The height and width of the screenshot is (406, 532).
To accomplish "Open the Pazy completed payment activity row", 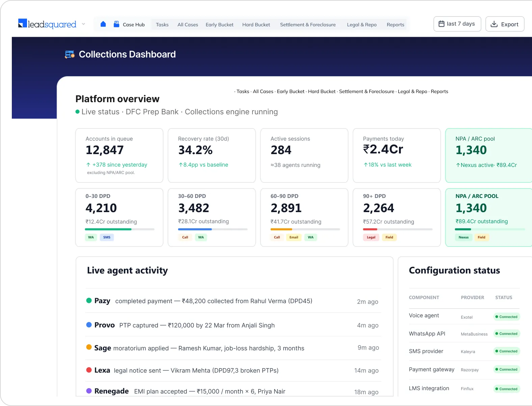I will [x=233, y=301].
